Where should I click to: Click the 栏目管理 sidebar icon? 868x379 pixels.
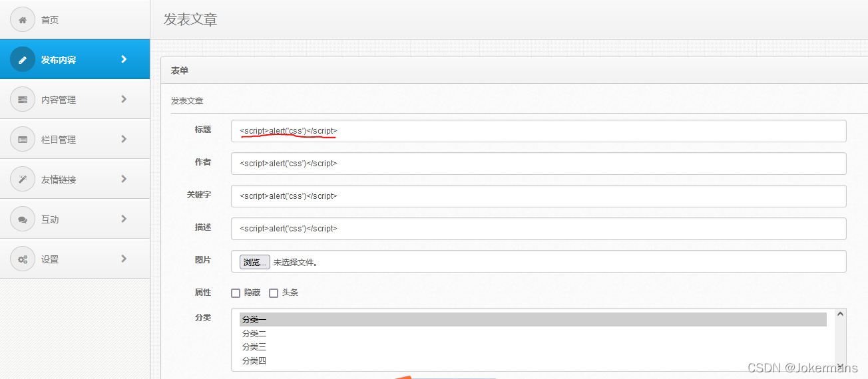pos(23,139)
